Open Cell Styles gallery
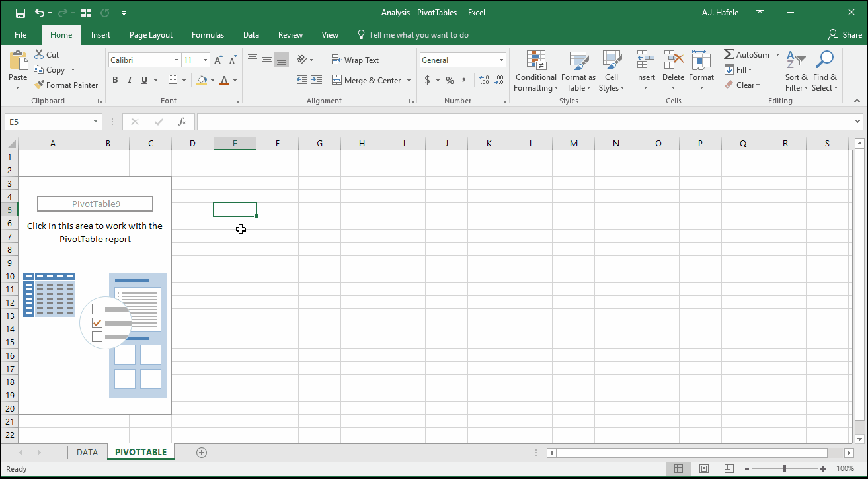 612,71
